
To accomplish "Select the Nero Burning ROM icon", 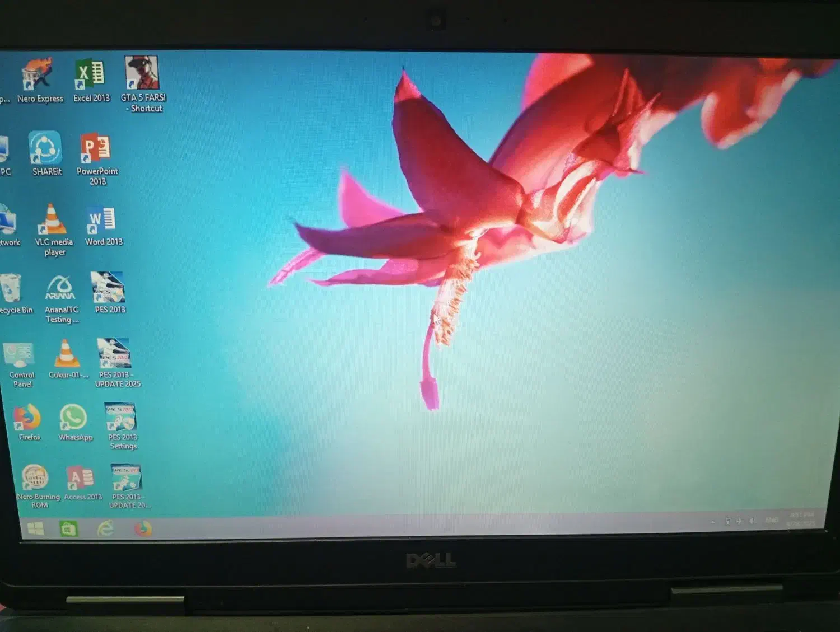I will point(35,477).
